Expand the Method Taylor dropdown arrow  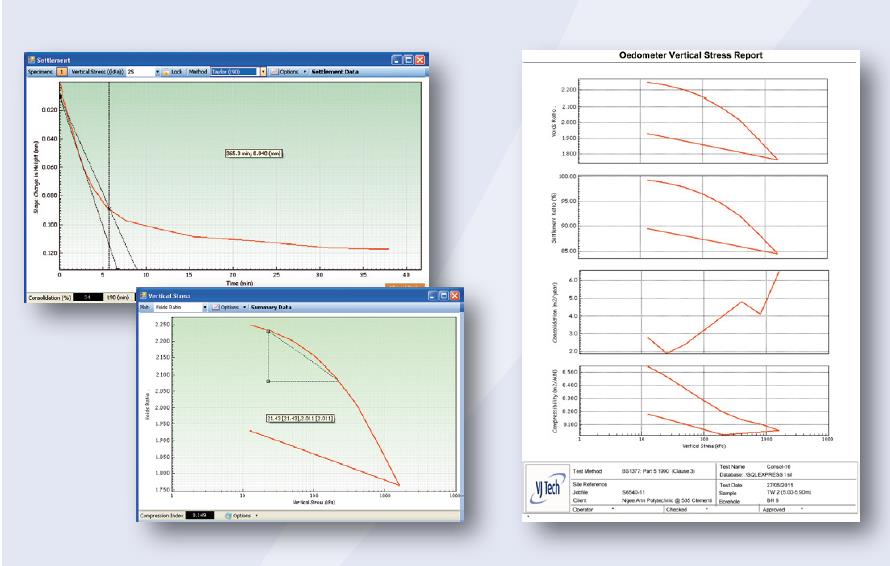click(263, 72)
